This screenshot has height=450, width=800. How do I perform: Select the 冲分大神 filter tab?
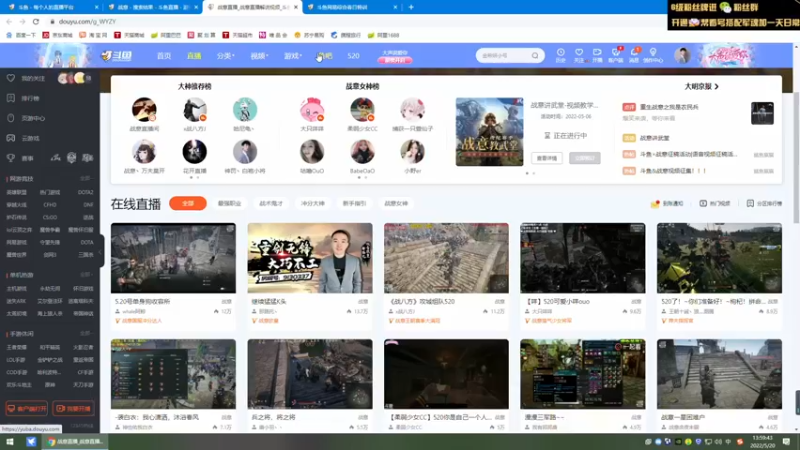click(313, 203)
